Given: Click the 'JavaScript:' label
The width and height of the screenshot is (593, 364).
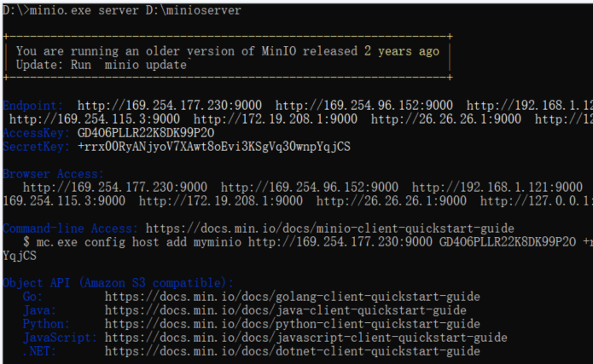Looking at the screenshot, I should click(x=60, y=338).
